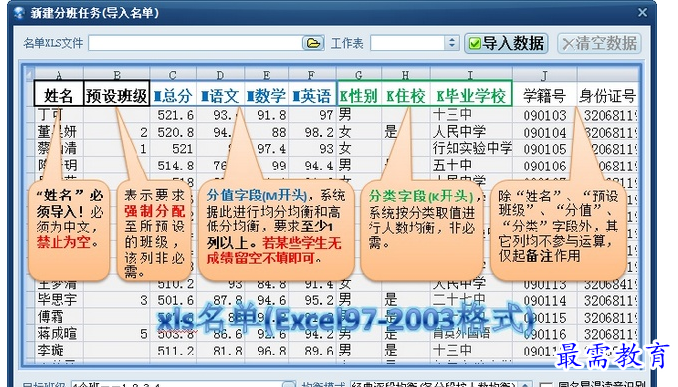Click the 行知实验中学 cell
This screenshot has width=678, height=387.
(x=471, y=148)
